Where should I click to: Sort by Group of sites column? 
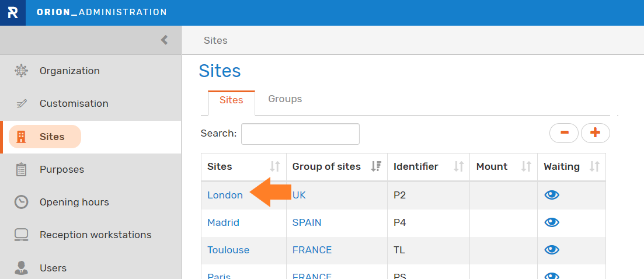pos(376,166)
